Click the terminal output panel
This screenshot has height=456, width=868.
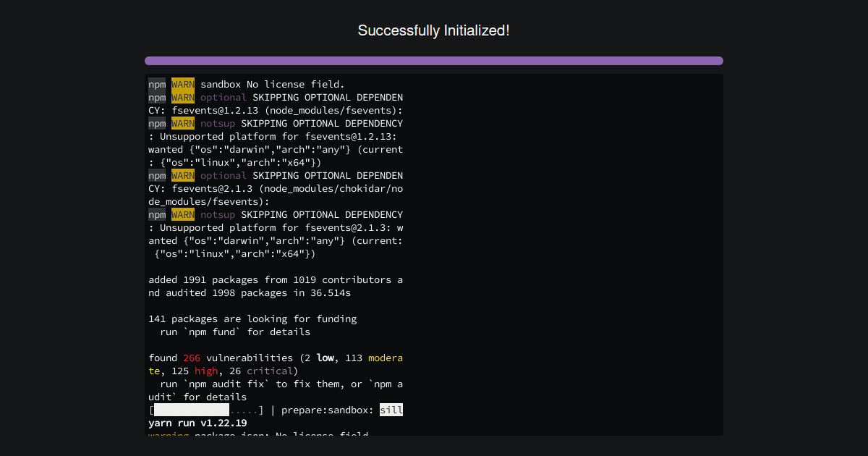tap(433, 252)
